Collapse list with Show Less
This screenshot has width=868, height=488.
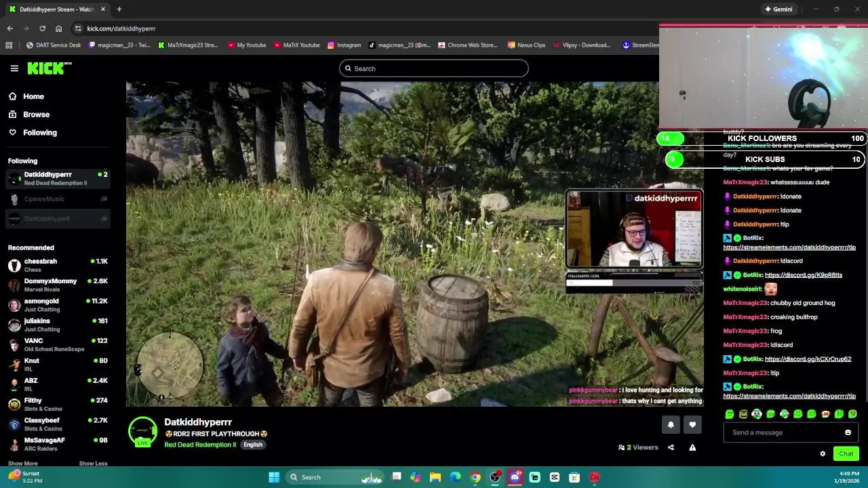pos(93,464)
